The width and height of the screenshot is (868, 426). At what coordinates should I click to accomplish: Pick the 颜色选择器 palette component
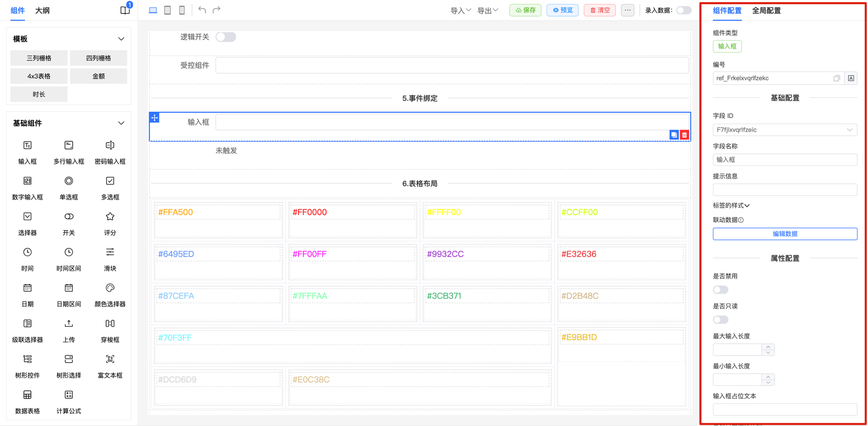(x=110, y=288)
